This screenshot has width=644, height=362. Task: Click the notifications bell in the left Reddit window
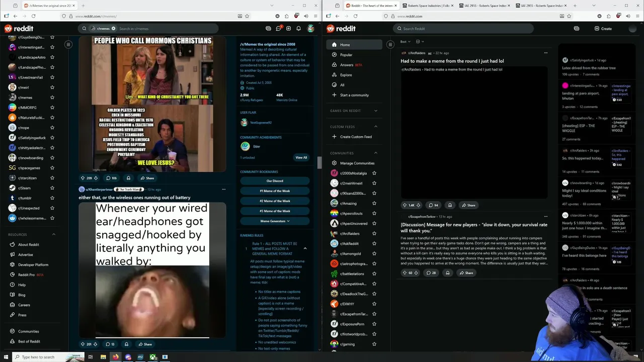click(x=298, y=29)
